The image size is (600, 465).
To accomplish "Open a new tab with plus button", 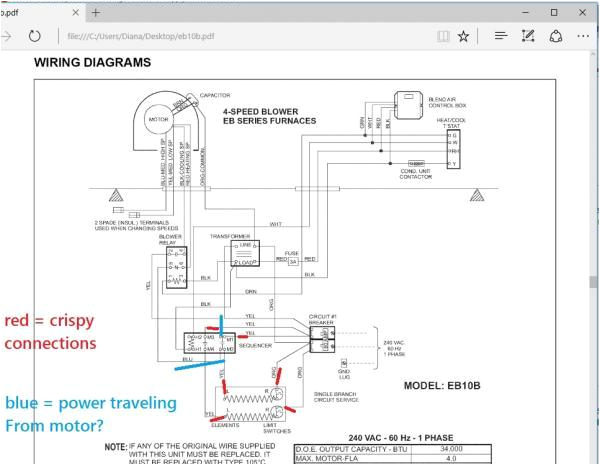I will 97,12.
